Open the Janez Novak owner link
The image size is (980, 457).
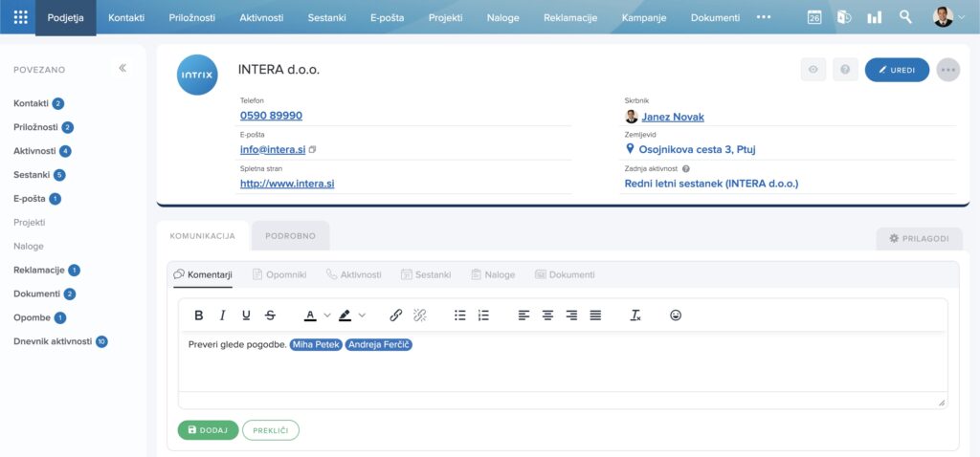(673, 117)
